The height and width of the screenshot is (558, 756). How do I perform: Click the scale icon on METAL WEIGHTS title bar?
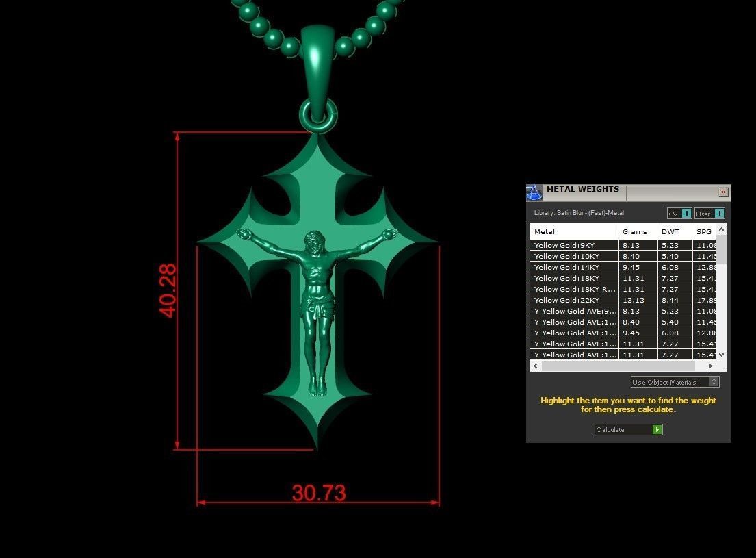click(534, 192)
